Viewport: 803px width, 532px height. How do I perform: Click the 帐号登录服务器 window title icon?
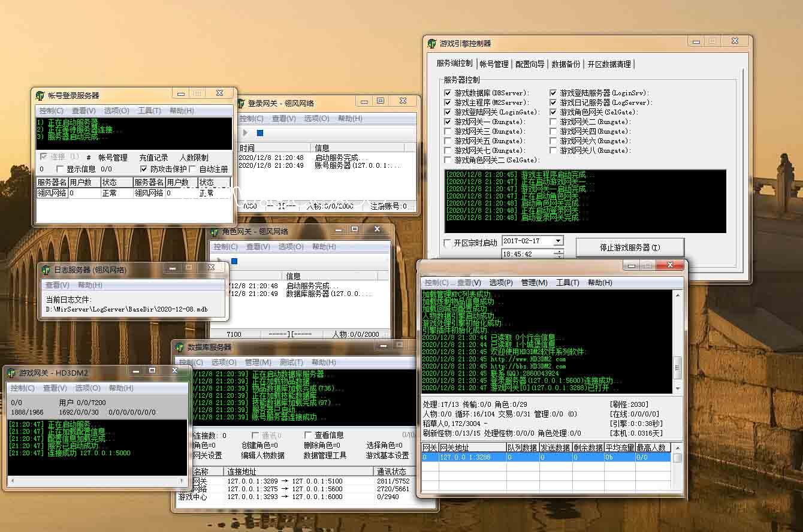pos(40,95)
